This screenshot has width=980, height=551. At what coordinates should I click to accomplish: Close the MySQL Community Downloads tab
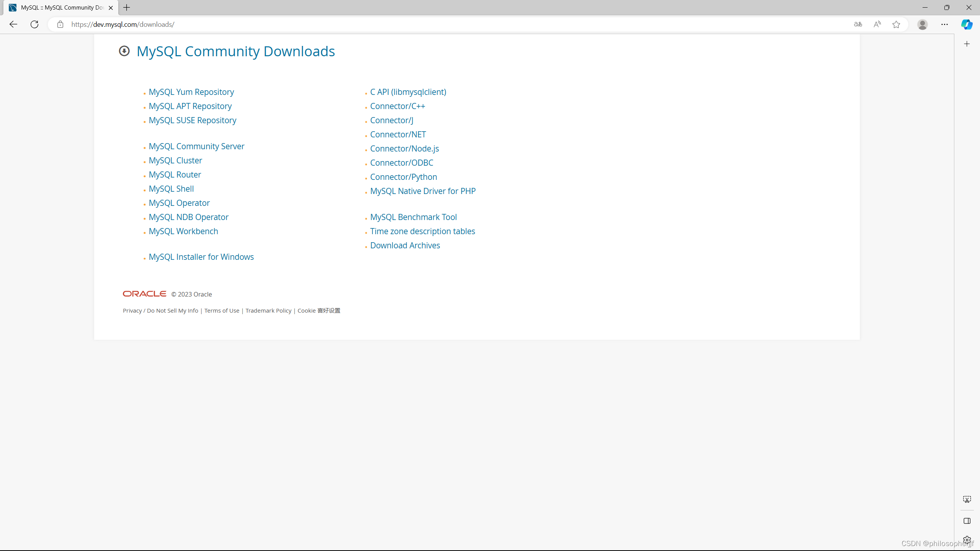[x=111, y=8]
